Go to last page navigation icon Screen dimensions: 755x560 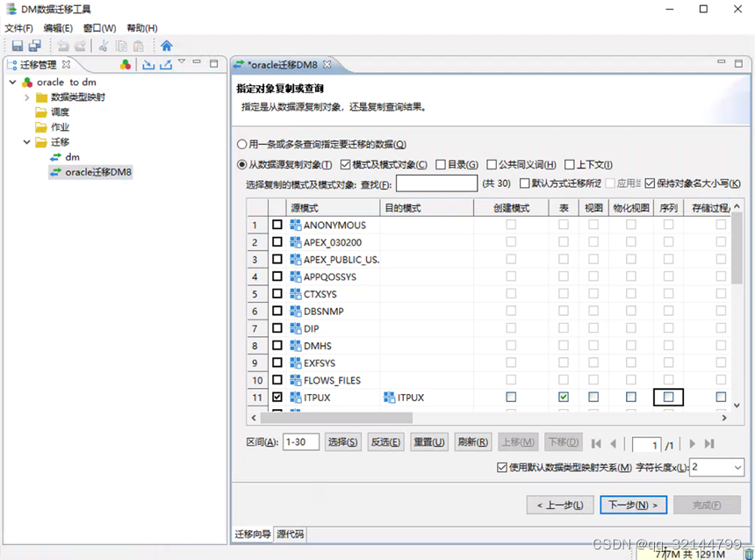coord(709,443)
